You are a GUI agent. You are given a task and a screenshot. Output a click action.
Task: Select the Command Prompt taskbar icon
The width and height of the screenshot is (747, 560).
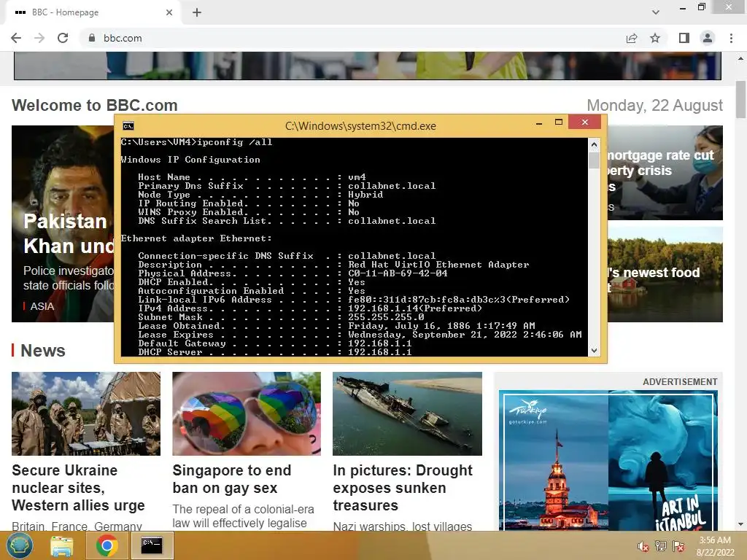click(152, 545)
